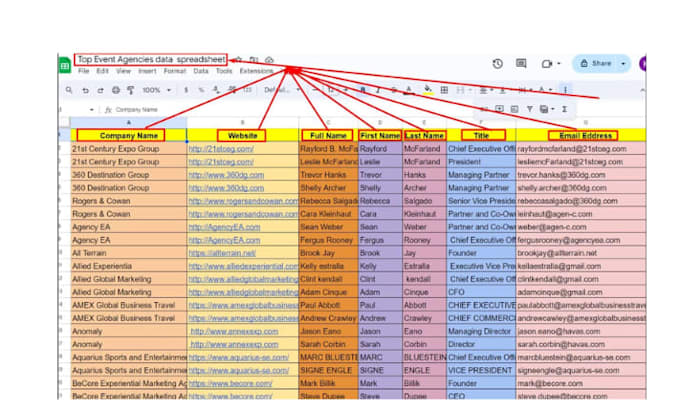Open the Data menu

coord(201,71)
